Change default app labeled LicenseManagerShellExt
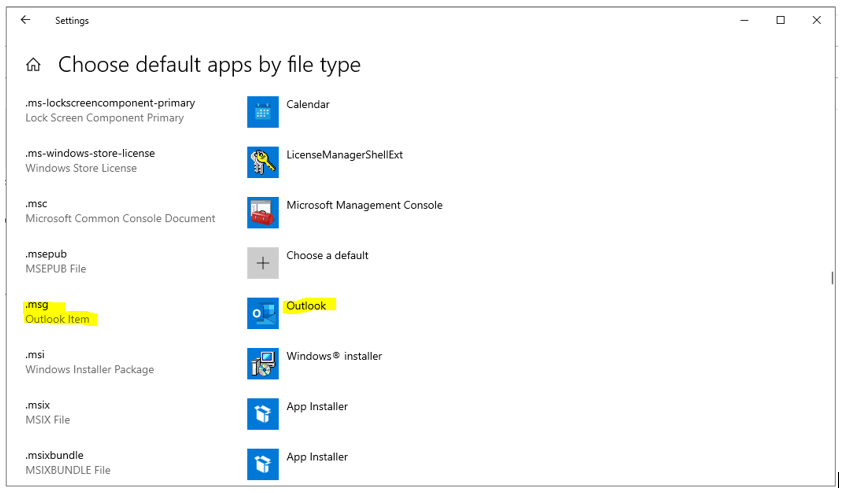842x493 pixels. (x=344, y=155)
